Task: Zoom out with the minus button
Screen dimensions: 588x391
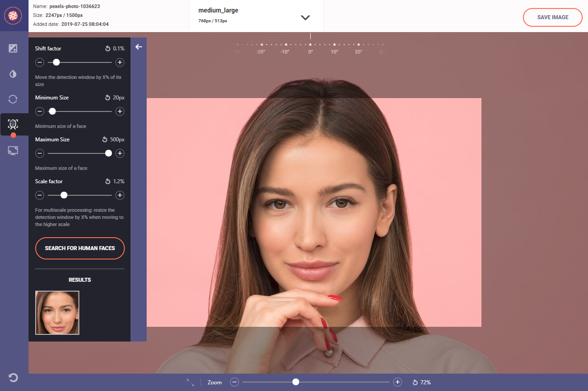Action: pyautogui.click(x=234, y=382)
